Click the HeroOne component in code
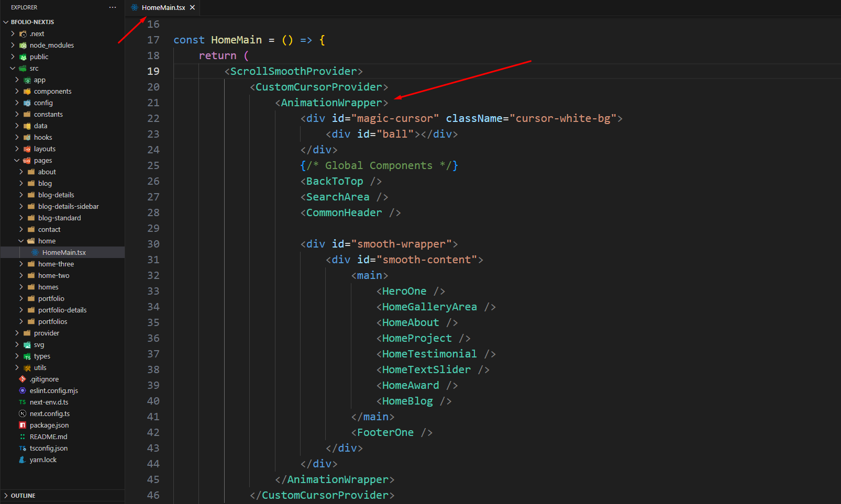The image size is (841, 504). [x=404, y=291]
